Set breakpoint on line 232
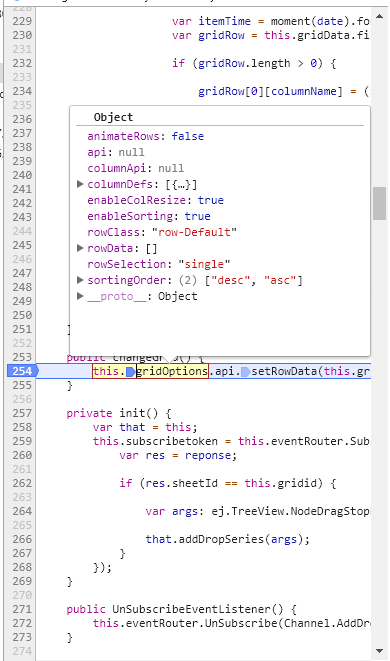Viewport: 390px width, 661px height. tap(22, 63)
